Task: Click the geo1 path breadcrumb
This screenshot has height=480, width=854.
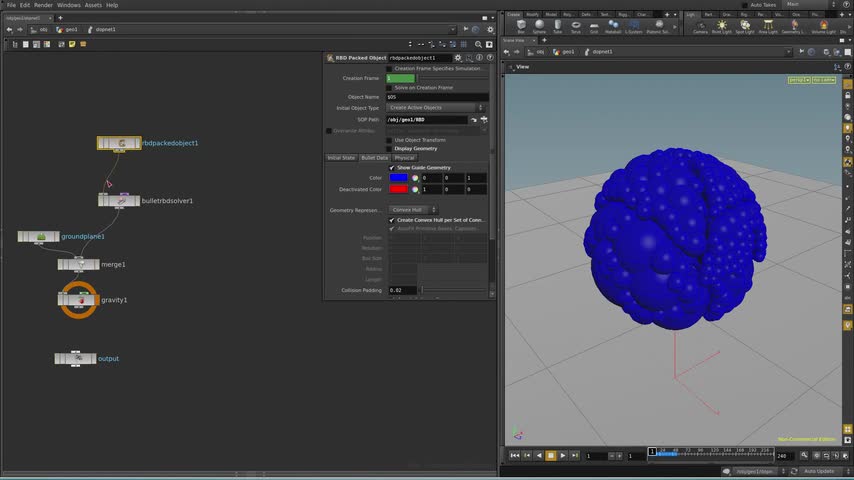Action: [x=70, y=29]
